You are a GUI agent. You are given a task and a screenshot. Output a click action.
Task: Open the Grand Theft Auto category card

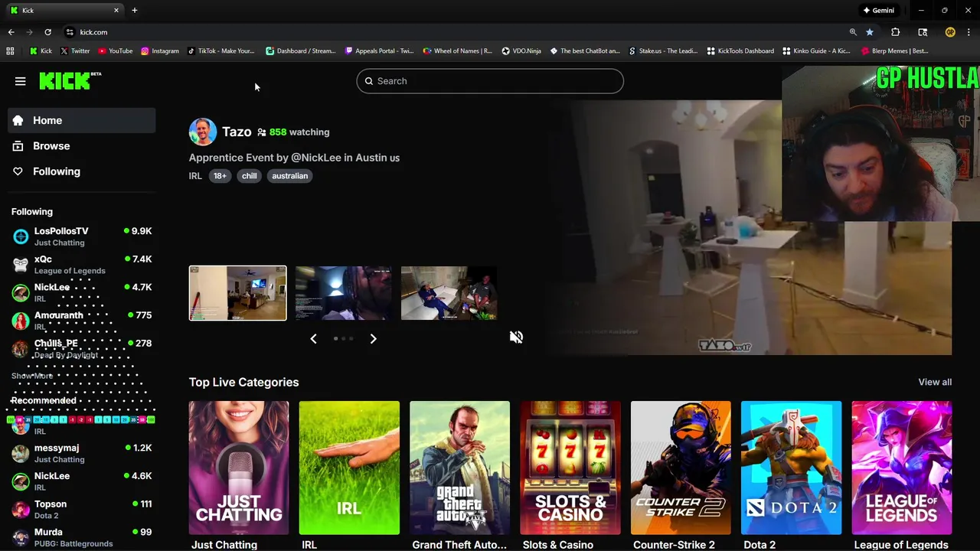click(459, 468)
